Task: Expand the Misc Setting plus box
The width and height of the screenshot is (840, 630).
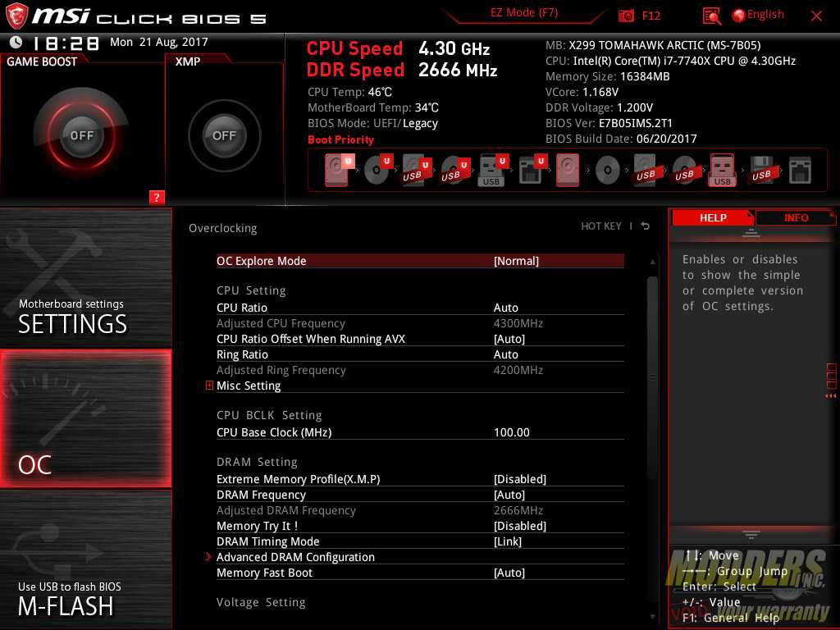Action: pos(209,386)
